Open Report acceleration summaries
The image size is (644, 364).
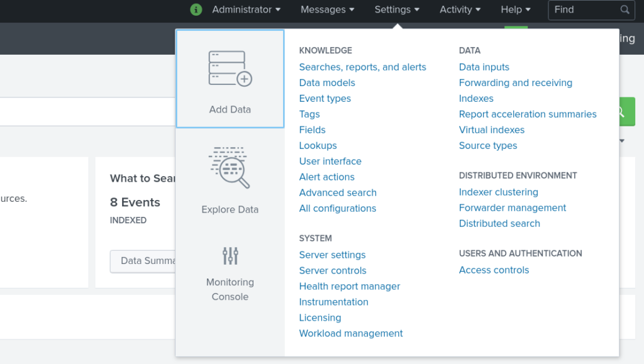coord(528,114)
